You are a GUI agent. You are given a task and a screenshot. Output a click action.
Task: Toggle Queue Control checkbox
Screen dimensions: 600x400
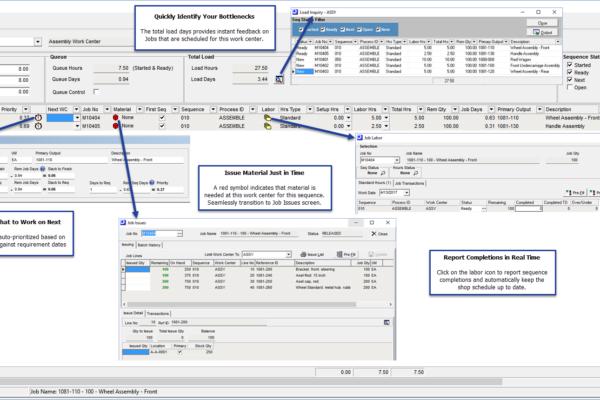click(x=96, y=91)
